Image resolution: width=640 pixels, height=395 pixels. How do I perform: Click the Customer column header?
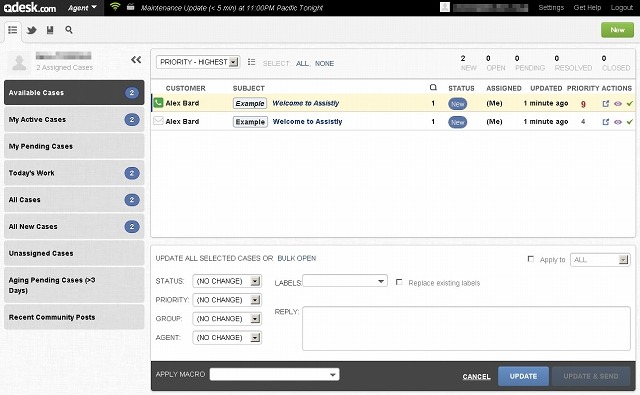click(185, 88)
